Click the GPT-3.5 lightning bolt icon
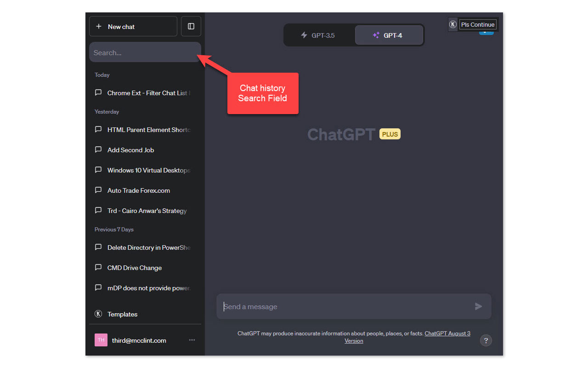Viewport: 588px width, 368px height. (304, 35)
